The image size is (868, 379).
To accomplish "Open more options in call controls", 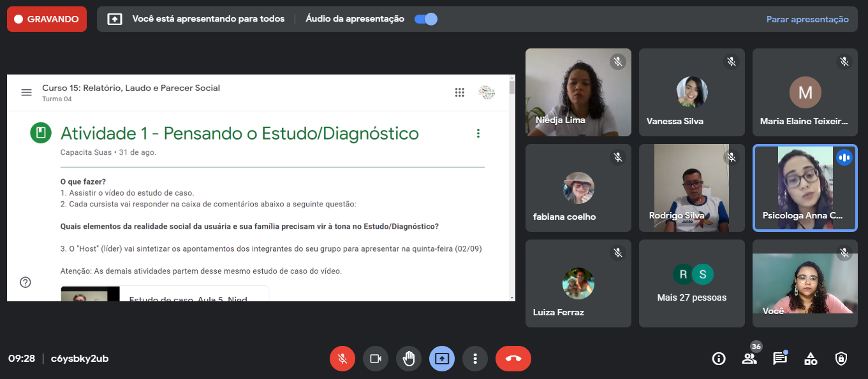I will (475, 359).
